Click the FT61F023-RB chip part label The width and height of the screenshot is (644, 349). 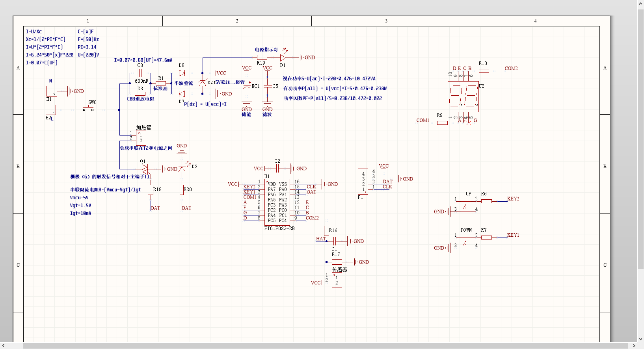click(279, 228)
